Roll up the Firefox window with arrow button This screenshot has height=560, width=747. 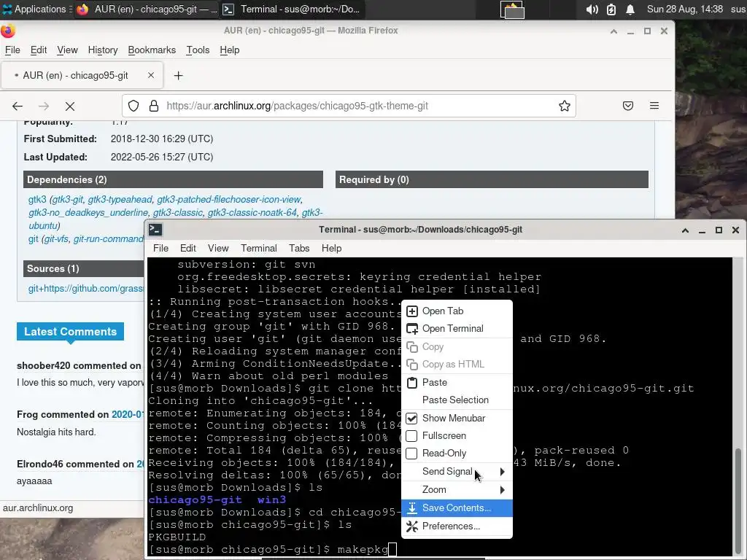[614, 31]
